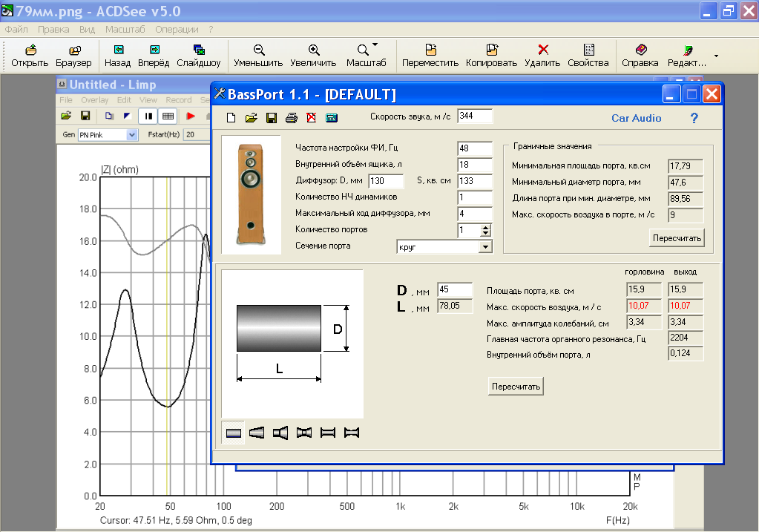Click BassPort's open folder icon

251,118
